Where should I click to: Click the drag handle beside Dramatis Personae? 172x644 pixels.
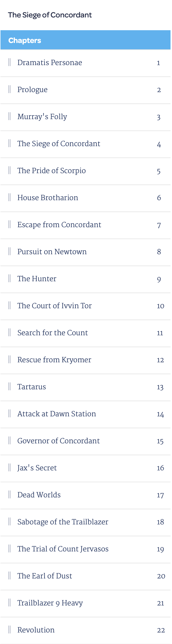click(x=10, y=62)
